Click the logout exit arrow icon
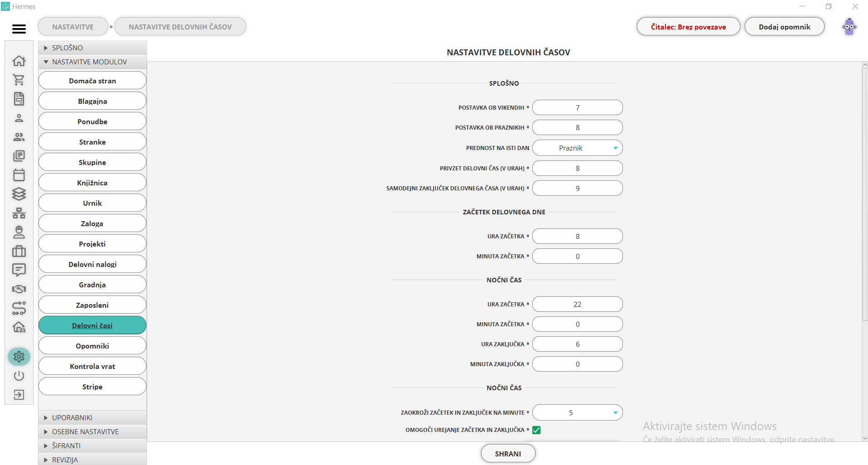This screenshot has height=465, width=868. pos(19,395)
